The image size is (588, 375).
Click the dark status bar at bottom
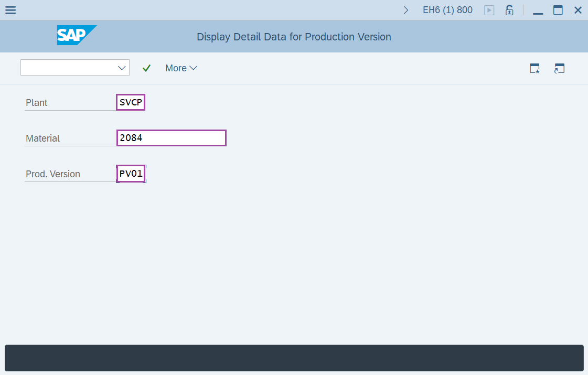click(294, 358)
